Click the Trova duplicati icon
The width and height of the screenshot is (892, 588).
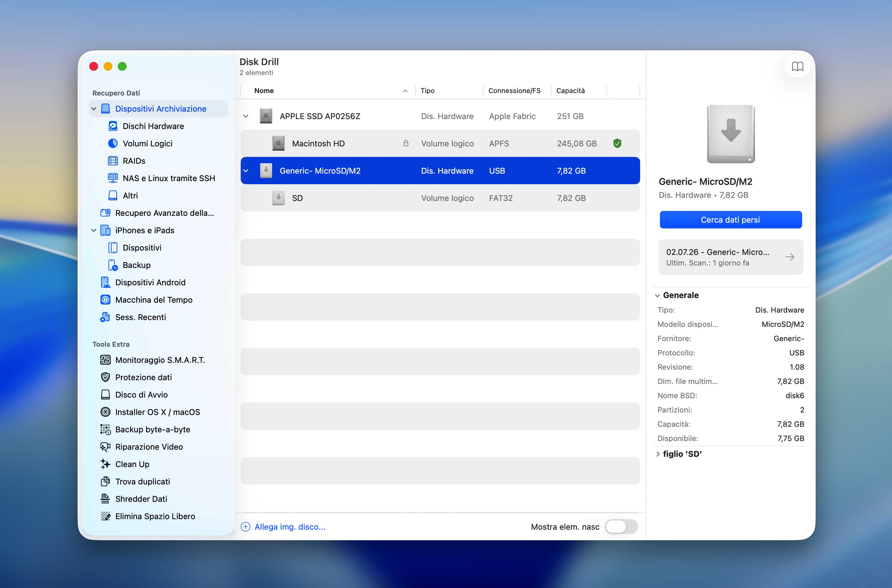[105, 482]
